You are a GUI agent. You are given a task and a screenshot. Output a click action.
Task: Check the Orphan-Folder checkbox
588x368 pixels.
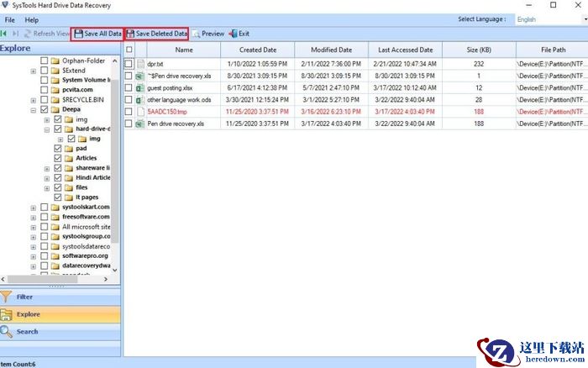[45, 60]
